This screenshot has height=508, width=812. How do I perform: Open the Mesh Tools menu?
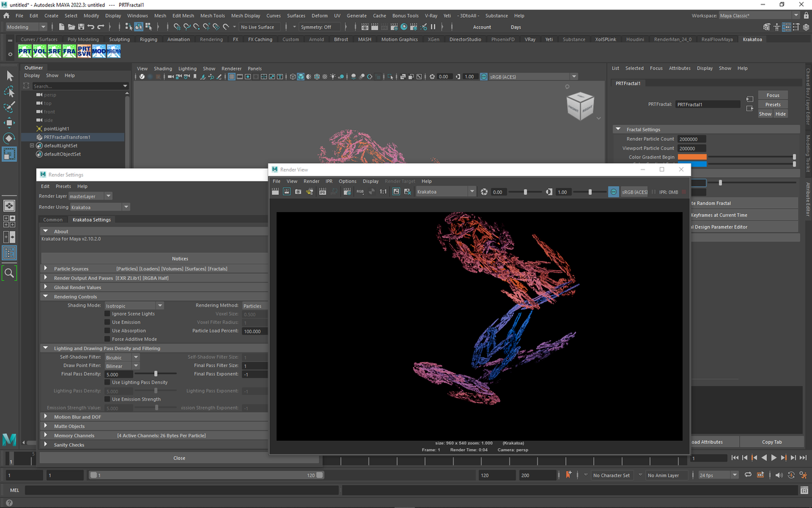213,15
